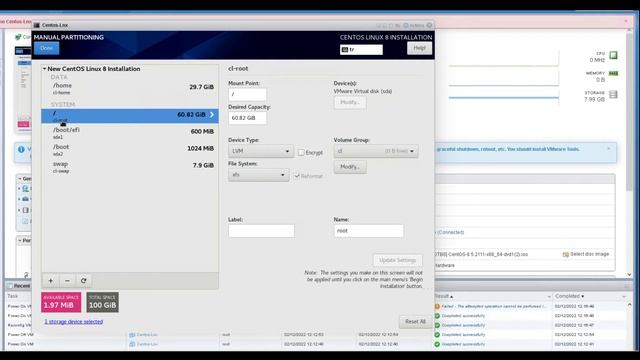
Task: Sort tasks by Result column header
Action: [443, 296]
